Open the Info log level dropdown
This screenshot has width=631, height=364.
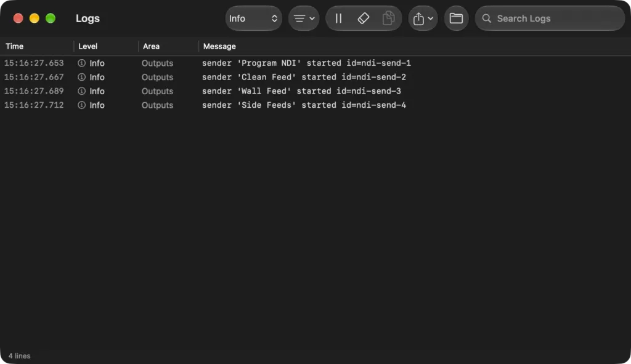[253, 18]
